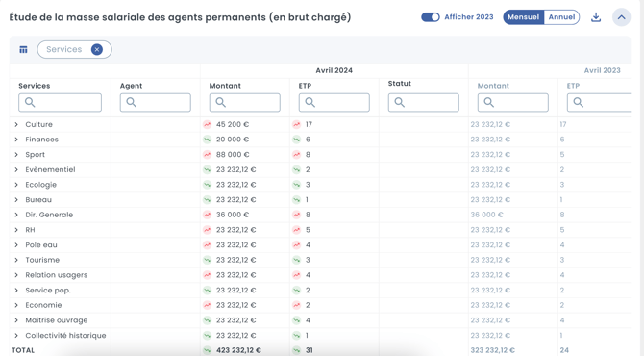Viewport: 644px width, 356px height.
Task: Click the upward trend icon beside 45 200 €
Action: coord(207,124)
